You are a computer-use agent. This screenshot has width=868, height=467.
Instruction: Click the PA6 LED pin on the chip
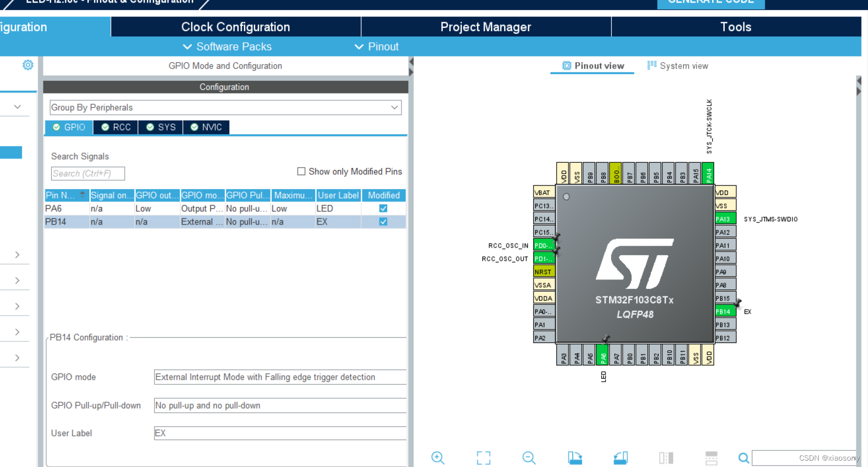coord(603,355)
